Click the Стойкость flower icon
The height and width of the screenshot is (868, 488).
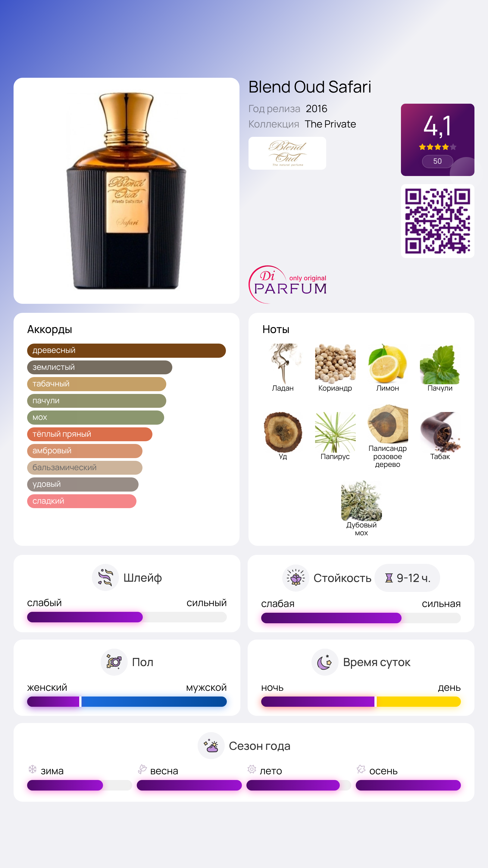coord(295,578)
